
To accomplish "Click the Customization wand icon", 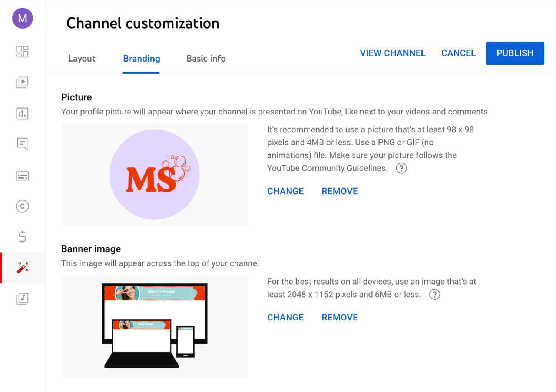I will (x=22, y=268).
